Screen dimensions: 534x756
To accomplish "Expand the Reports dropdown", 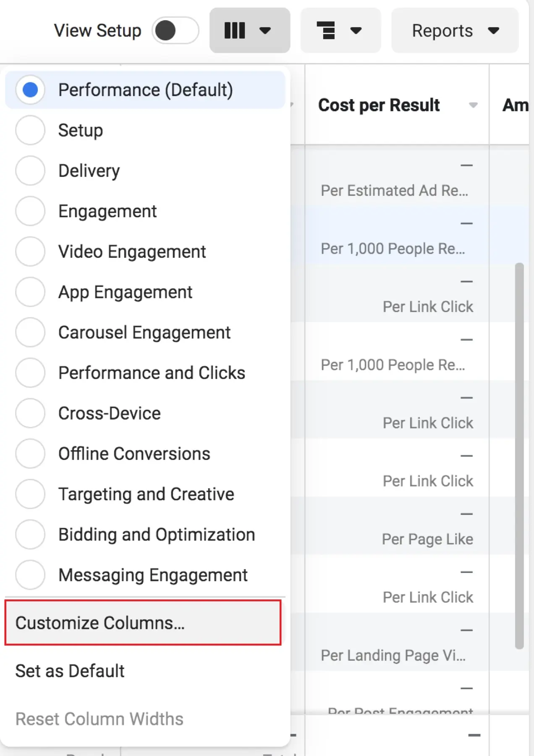I will tap(455, 30).
